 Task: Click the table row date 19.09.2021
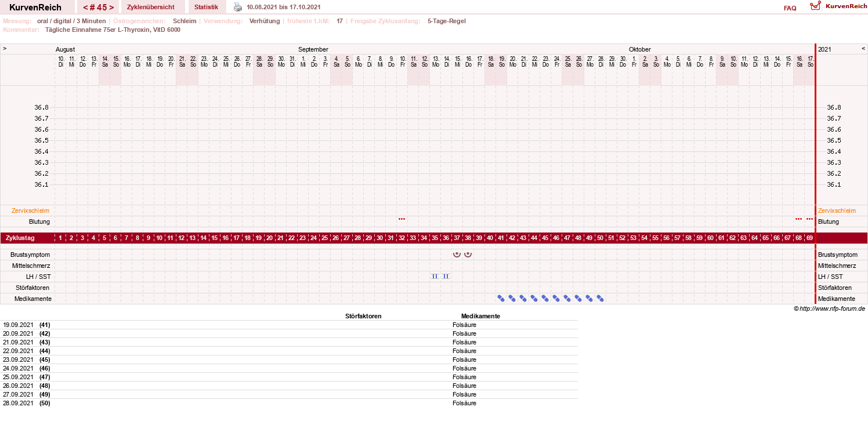click(x=18, y=325)
